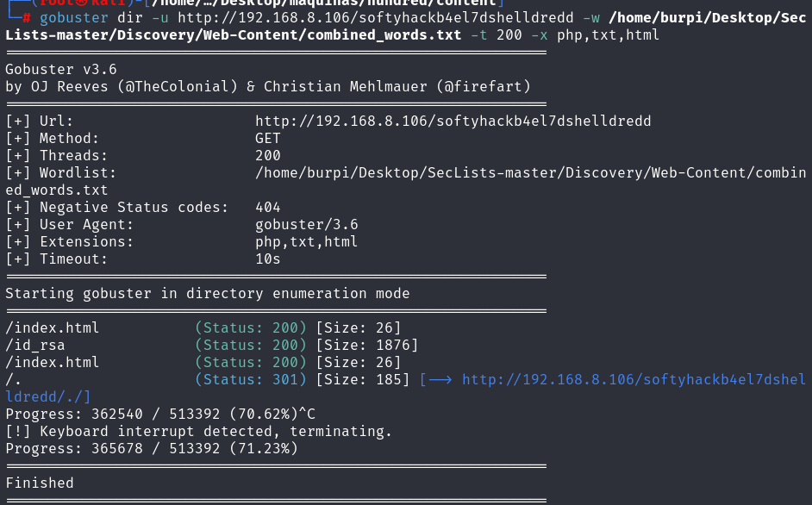Viewport: 812px width, 505px height.
Task: Click the 71.23% progress line
Action: [152, 448]
